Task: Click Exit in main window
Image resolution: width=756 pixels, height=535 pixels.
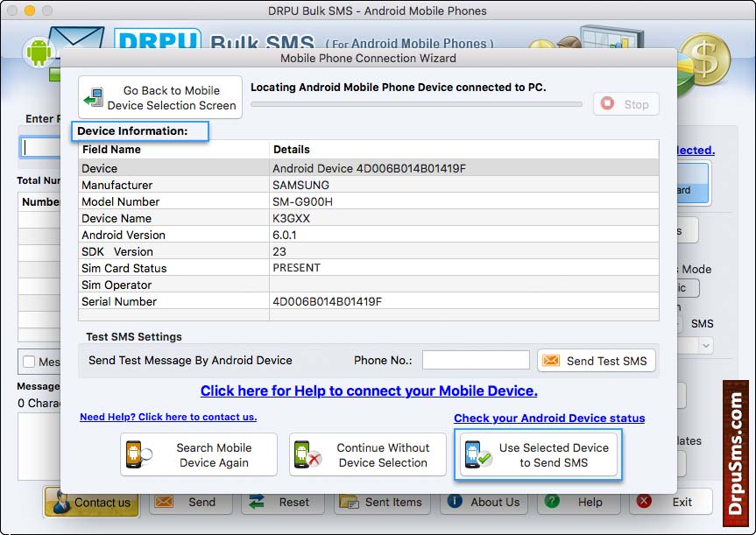Action: click(671, 502)
